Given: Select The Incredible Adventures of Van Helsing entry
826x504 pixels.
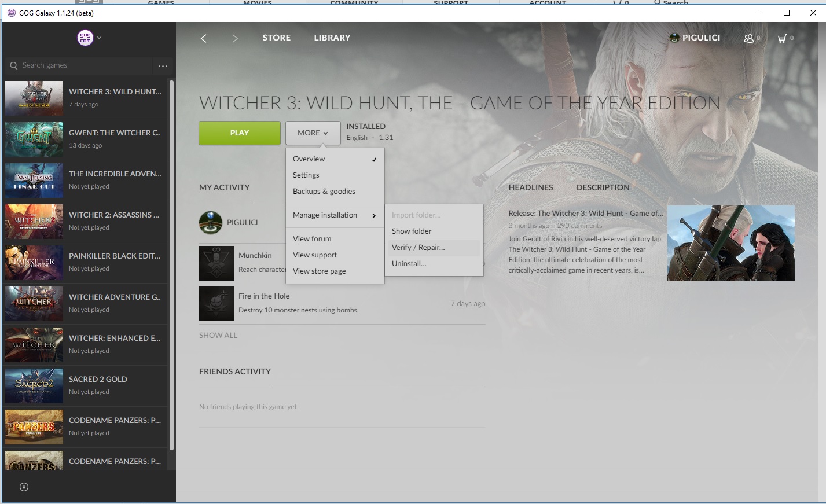Looking at the screenshot, I should point(86,181).
